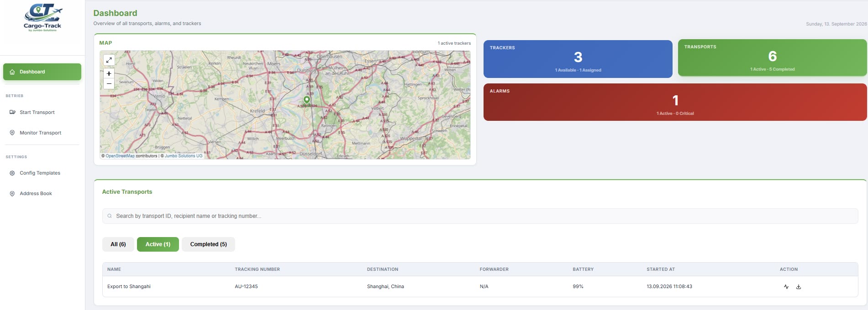868x310 pixels.
Task: Click the DESTINATION column header
Action: tap(383, 269)
